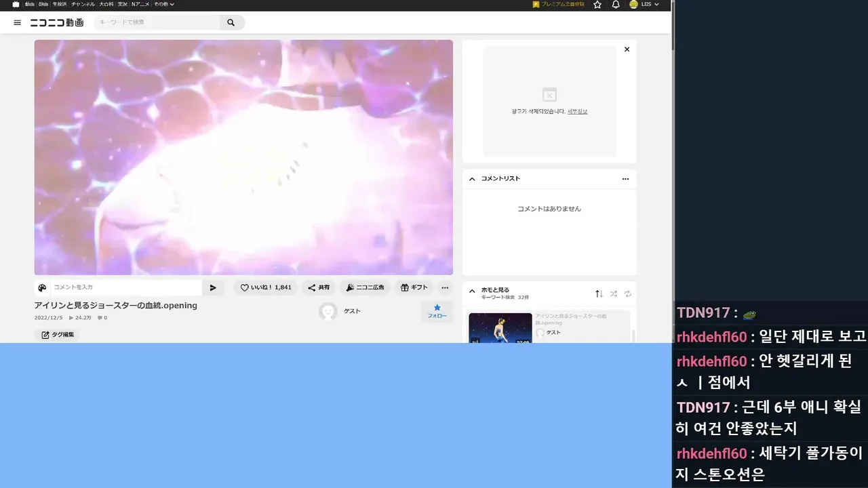Open the チャンネル top menu item

(x=83, y=4)
